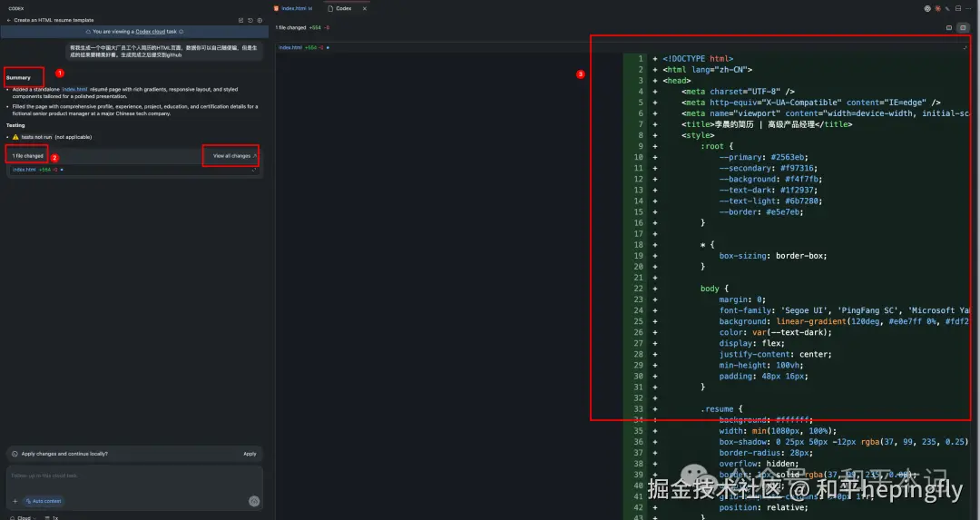980x520 pixels.
Task: Open the index.html link in Summary text
Action: click(x=74, y=89)
